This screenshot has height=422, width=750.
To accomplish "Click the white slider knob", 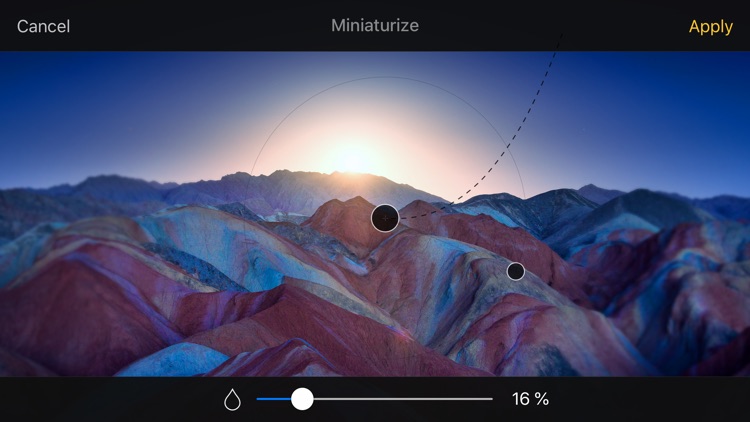I will [302, 399].
